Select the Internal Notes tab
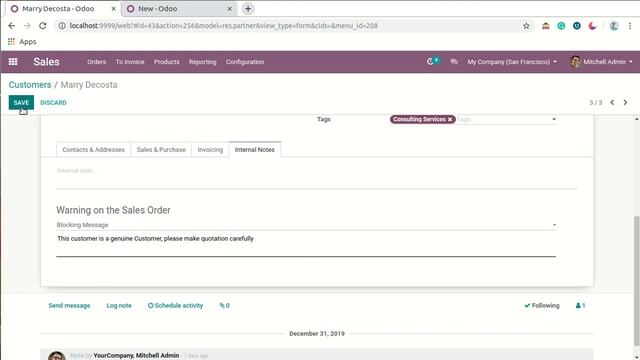This screenshot has width=640, height=360. [255, 150]
